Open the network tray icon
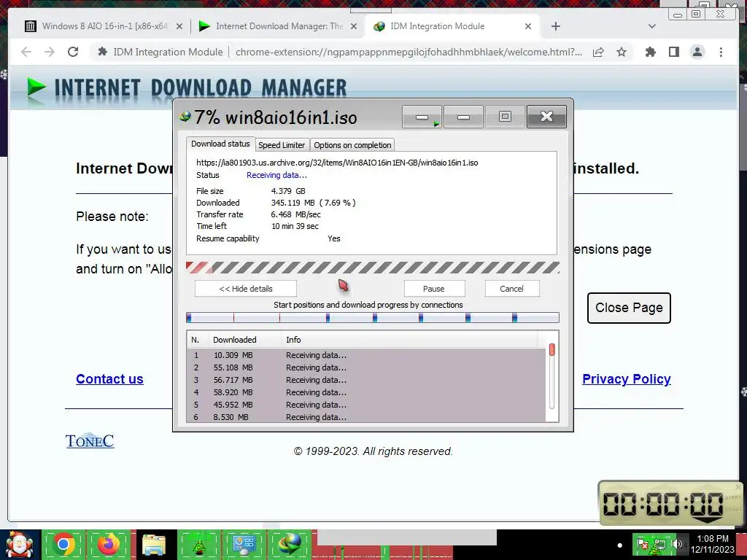Screen dimensions: 747x560 [659, 544]
